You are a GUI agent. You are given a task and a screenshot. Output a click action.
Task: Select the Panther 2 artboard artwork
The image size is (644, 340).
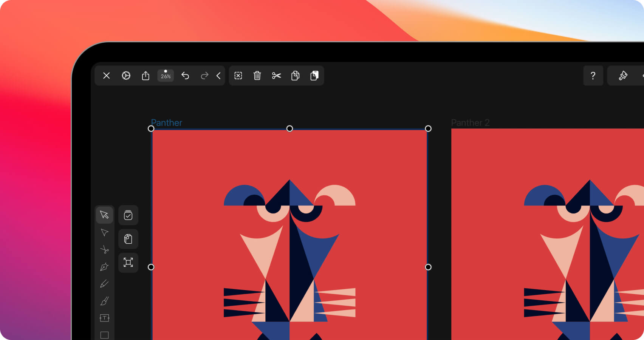pyautogui.click(x=548, y=234)
